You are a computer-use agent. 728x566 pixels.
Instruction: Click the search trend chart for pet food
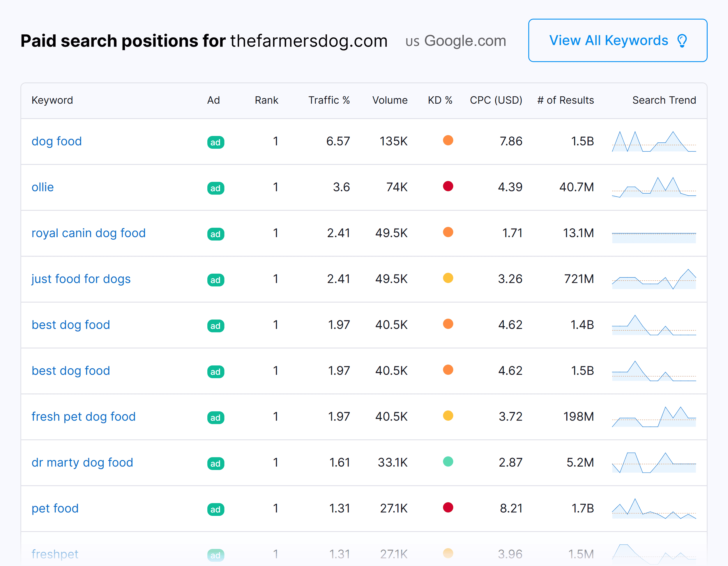[654, 509]
